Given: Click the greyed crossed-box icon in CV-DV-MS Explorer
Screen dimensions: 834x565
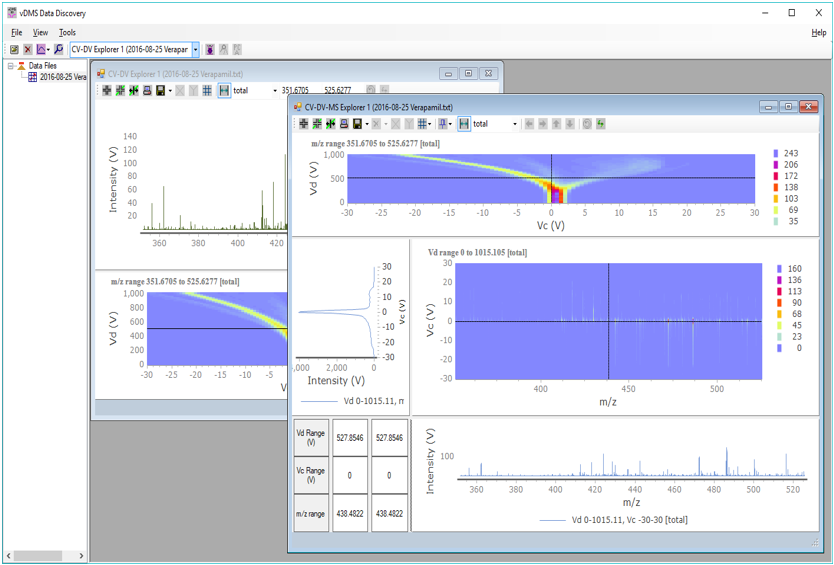Looking at the screenshot, I should (x=395, y=123).
